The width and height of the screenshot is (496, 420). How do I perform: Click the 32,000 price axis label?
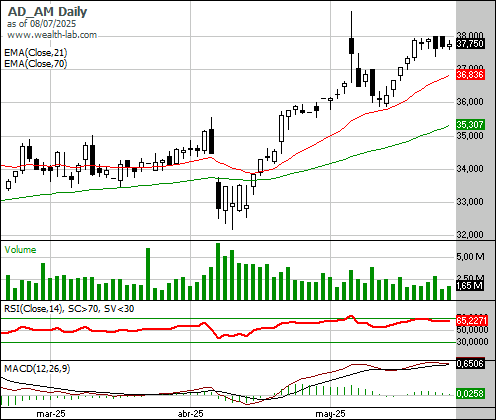click(470, 234)
